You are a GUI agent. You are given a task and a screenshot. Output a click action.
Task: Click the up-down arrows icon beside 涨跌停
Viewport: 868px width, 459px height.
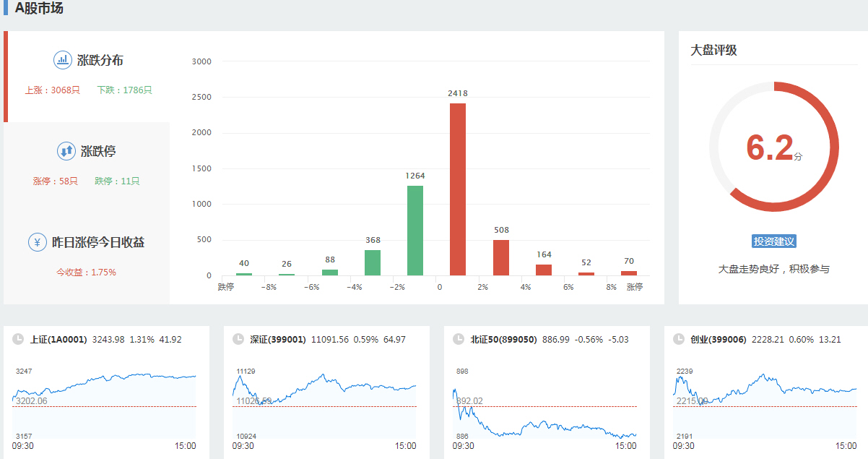click(x=66, y=151)
